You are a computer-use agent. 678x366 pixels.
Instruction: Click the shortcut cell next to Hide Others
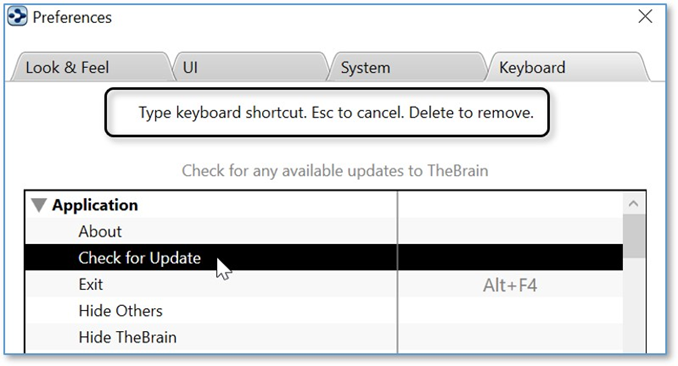[510, 311]
